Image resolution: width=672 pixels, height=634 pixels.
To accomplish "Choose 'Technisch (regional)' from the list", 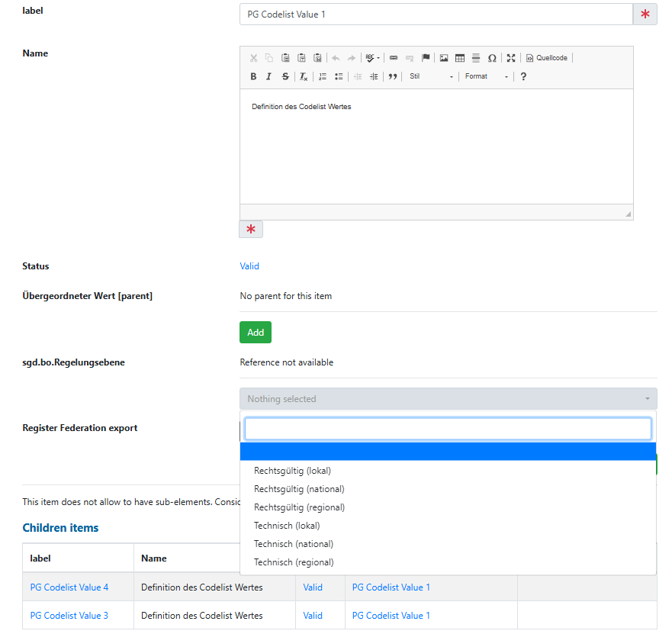I will pyautogui.click(x=294, y=562).
